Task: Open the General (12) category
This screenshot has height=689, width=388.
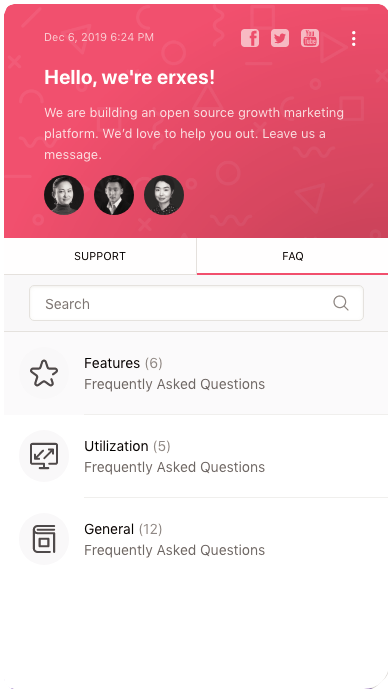Action: [x=196, y=539]
